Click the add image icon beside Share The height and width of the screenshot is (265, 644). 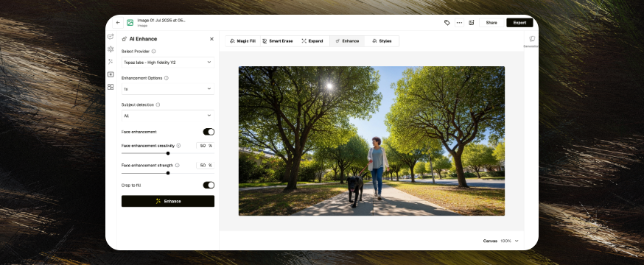(472, 23)
